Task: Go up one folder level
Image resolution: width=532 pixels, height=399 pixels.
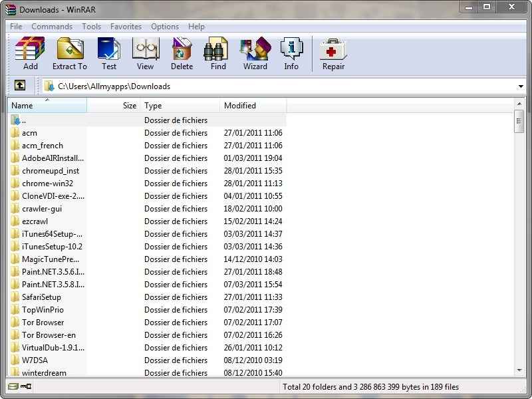Action: pyautogui.click(x=20, y=86)
